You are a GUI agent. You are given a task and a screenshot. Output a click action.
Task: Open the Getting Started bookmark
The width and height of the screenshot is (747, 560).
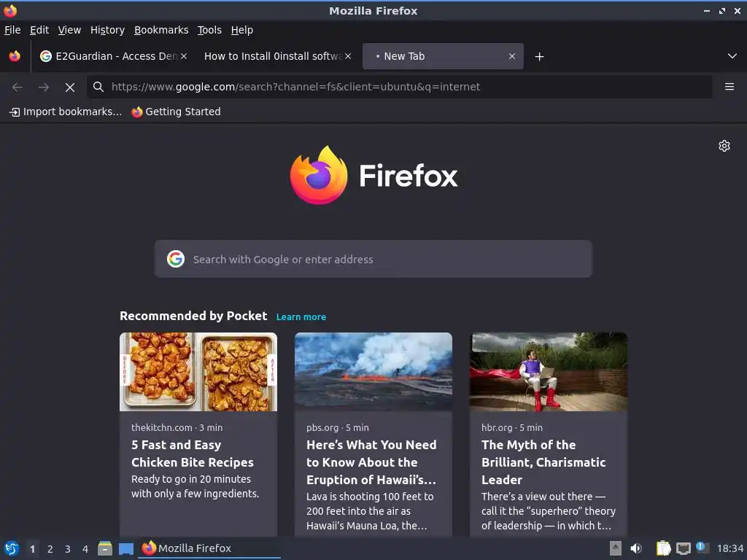click(x=177, y=112)
